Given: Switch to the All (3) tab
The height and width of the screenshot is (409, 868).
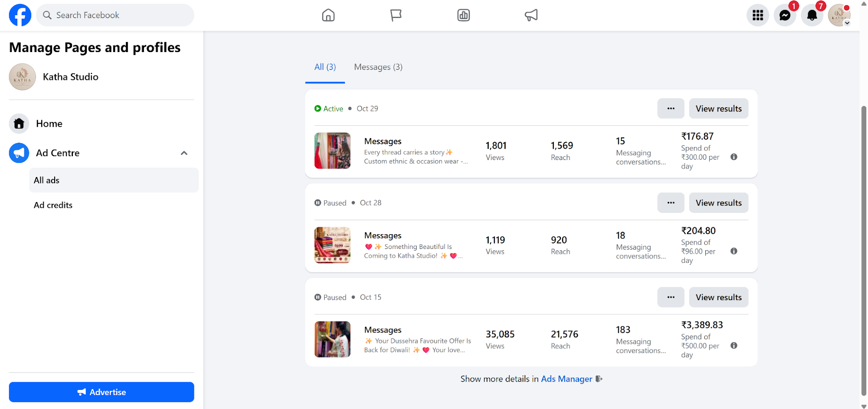Looking at the screenshot, I should (x=325, y=67).
